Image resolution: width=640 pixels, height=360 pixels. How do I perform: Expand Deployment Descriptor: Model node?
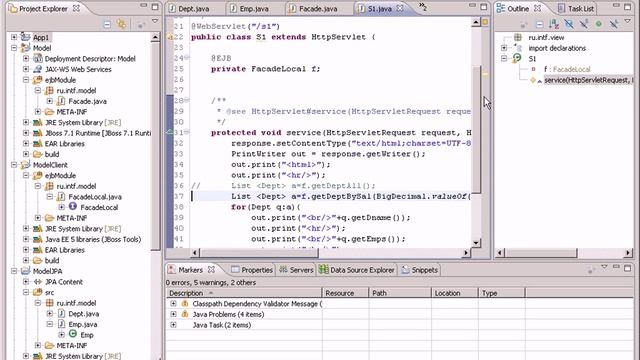tap(26, 58)
